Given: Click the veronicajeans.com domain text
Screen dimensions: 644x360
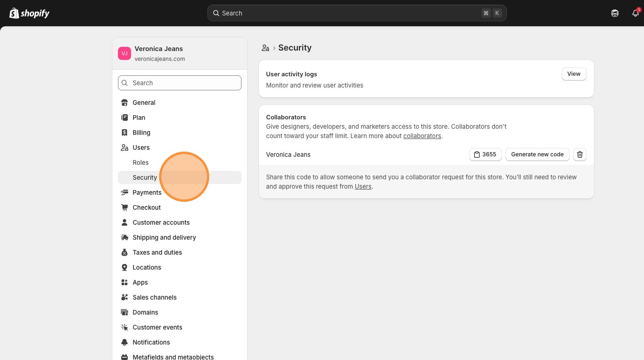Looking at the screenshot, I should pyautogui.click(x=160, y=59).
